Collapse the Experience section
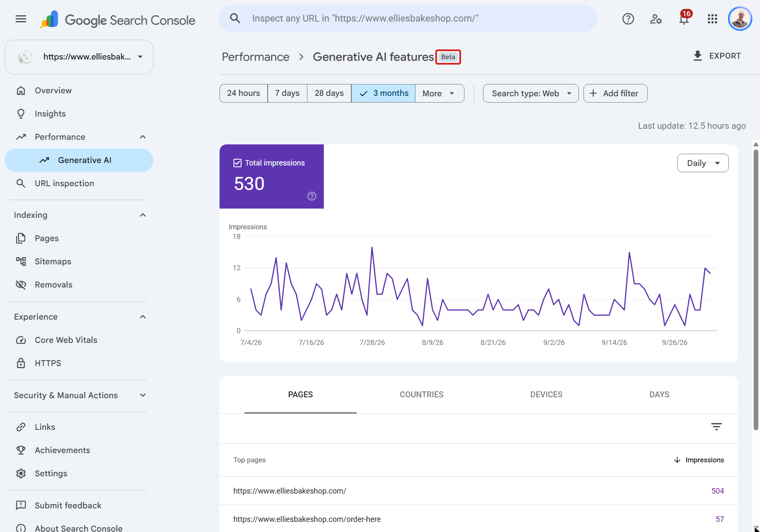 click(143, 317)
